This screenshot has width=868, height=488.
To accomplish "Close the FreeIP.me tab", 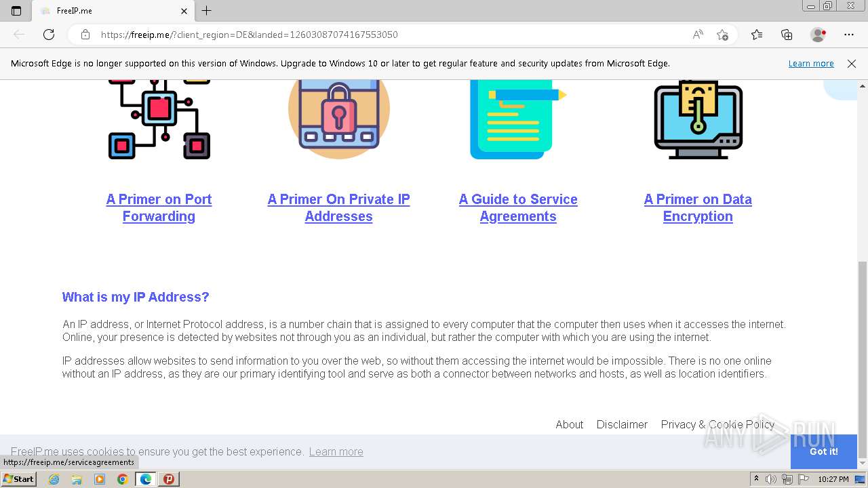I will tap(184, 11).
